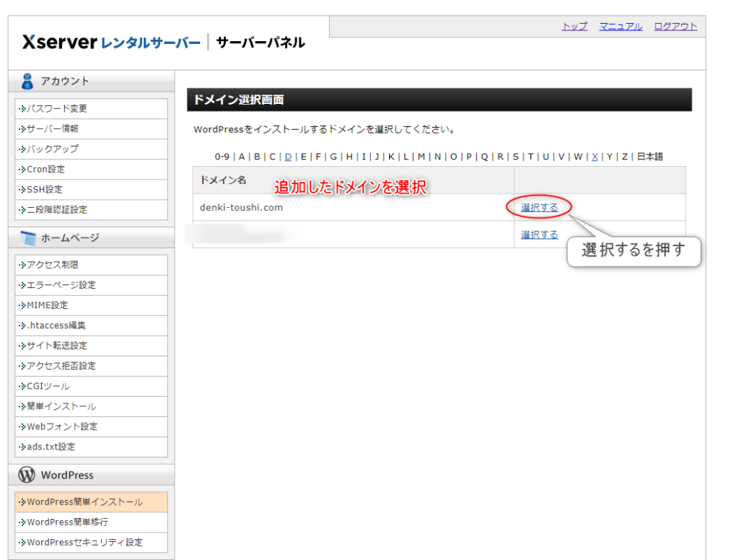
Task: Click the Account section person icon
Action: 27,81
